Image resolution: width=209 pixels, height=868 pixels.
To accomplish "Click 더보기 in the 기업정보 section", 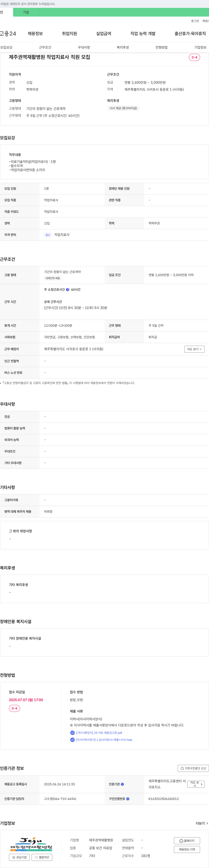I will pos(202,823).
